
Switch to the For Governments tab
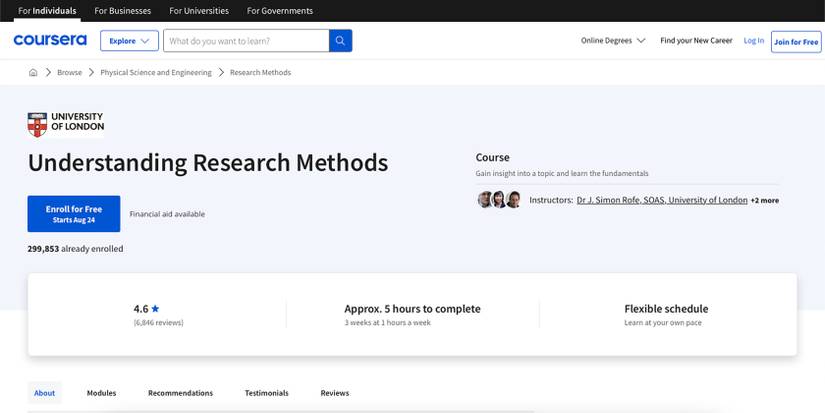(x=280, y=11)
